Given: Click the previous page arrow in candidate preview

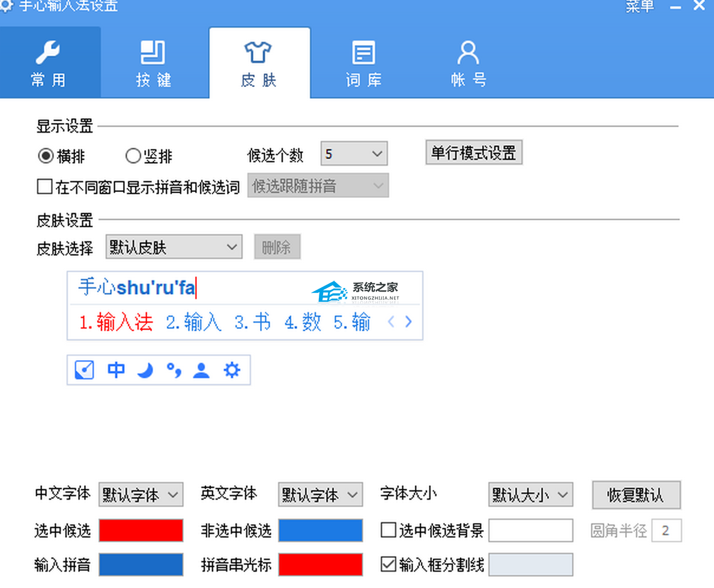Looking at the screenshot, I should [x=391, y=322].
